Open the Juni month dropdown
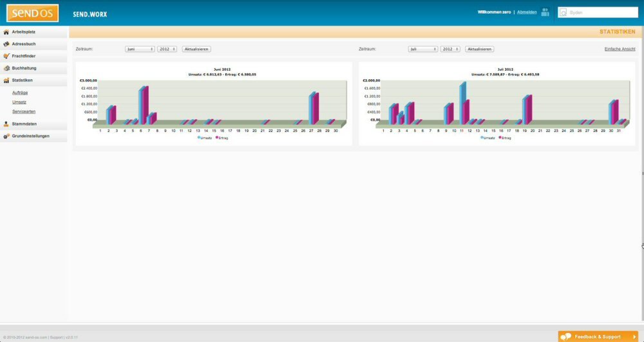 [140, 49]
